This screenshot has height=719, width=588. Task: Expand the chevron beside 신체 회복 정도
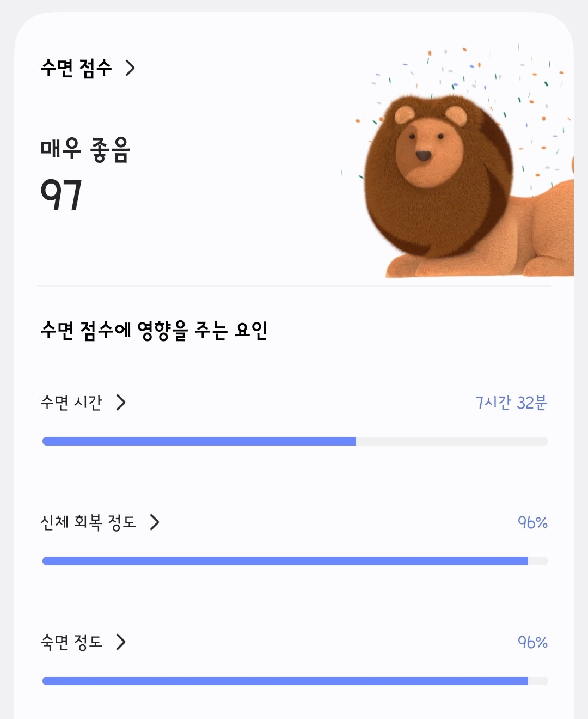[155, 522]
